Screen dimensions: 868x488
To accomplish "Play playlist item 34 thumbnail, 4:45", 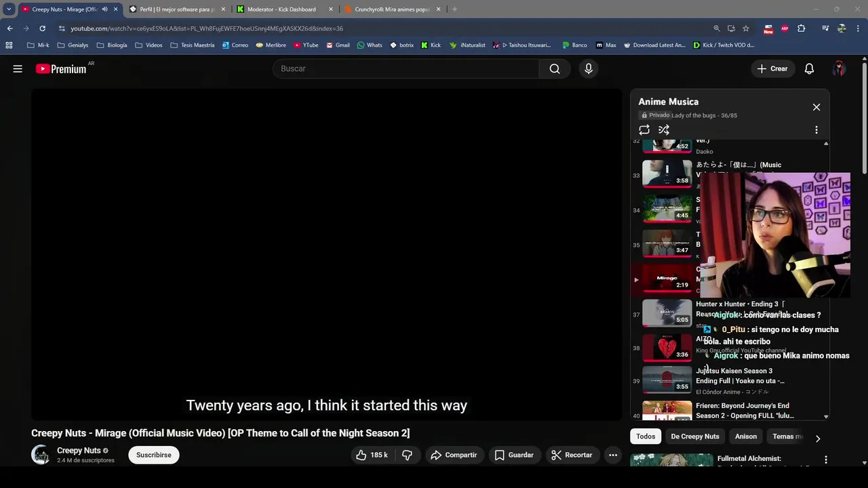I will point(667,208).
